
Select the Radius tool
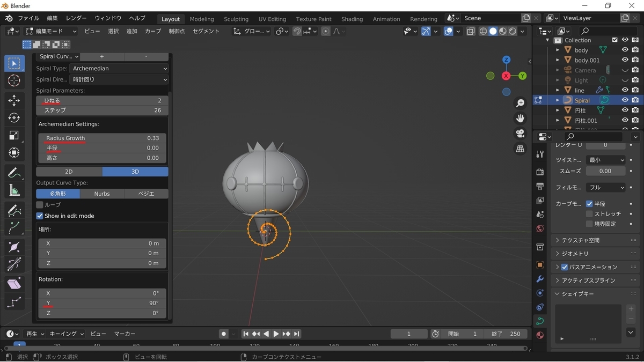[x=14, y=247]
